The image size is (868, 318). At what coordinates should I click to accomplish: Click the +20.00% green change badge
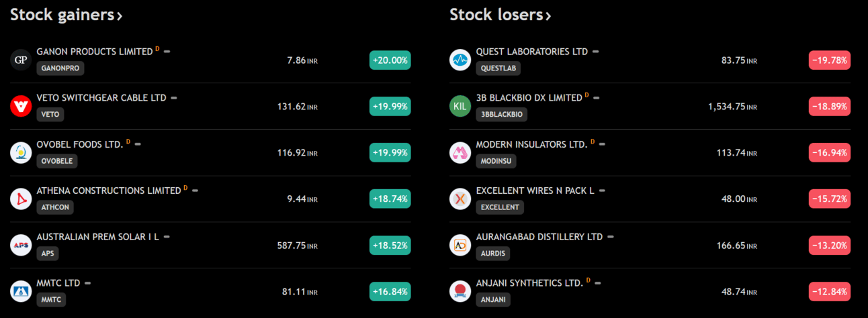[x=390, y=60]
